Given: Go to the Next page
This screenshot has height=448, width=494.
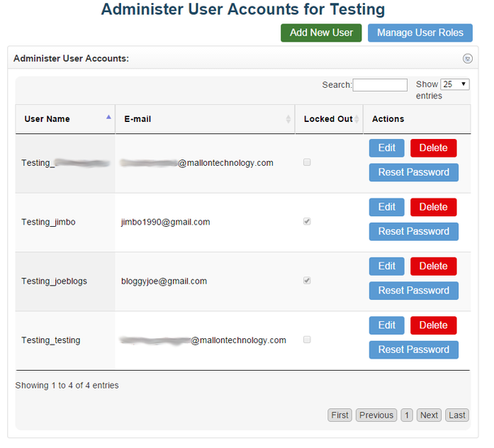Looking at the screenshot, I should 429,415.
